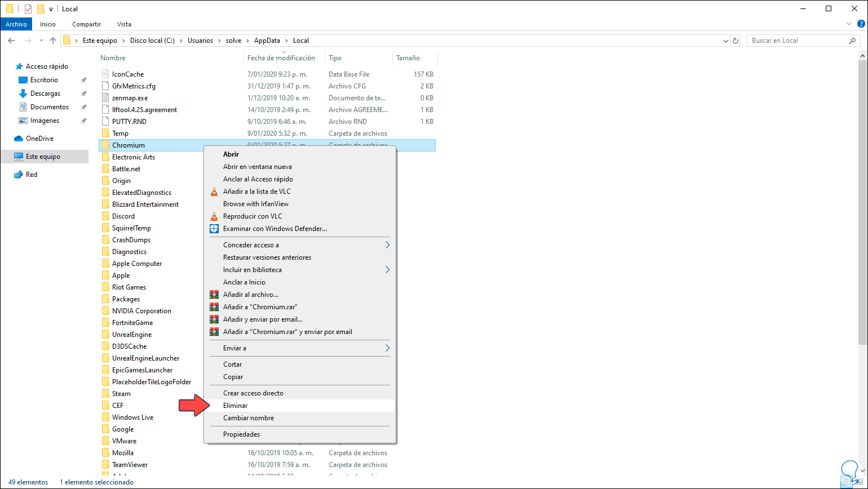Screen dimensions: 868x489
Task: Click the WinRAR icon beside Añadir y enviar por email...
Action: point(214,319)
